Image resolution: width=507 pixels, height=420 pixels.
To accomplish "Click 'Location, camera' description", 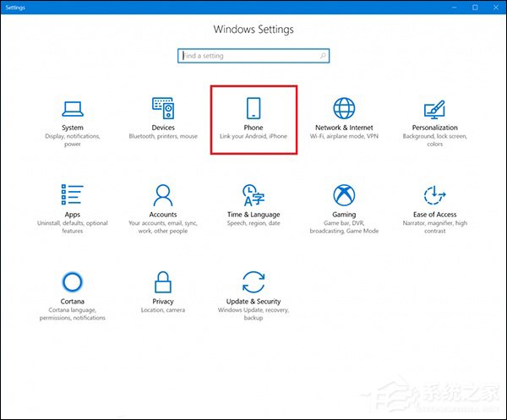I will point(163,310).
